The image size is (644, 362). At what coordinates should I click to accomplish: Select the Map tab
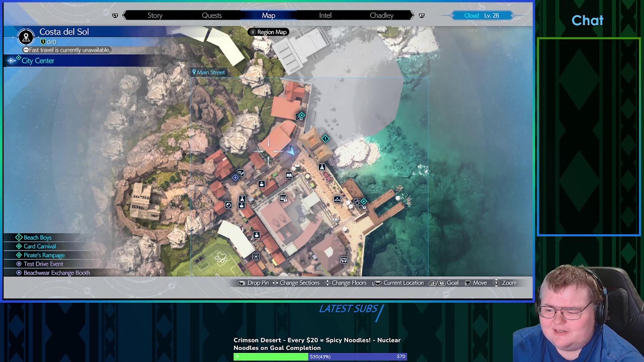[x=269, y=16]
